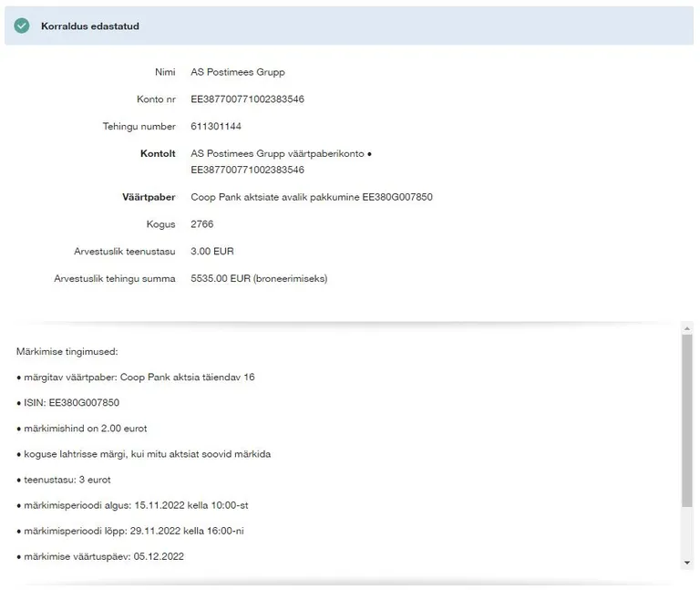Click the scrollbar down arrow in terms box

coord(687,563)
